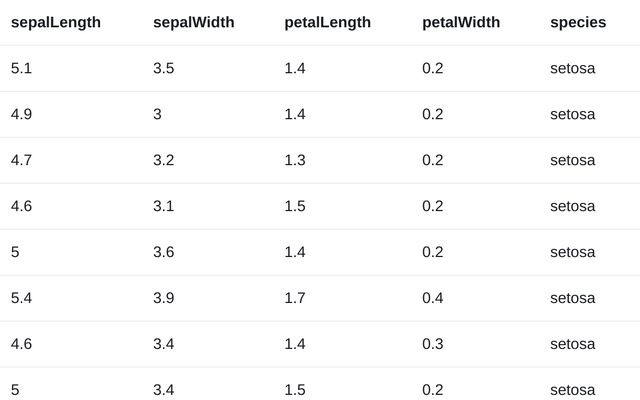The width and height of the screenshot is (640, 400).
Task: Sort by the petalLength column header
Action: (x=328, y=22)
